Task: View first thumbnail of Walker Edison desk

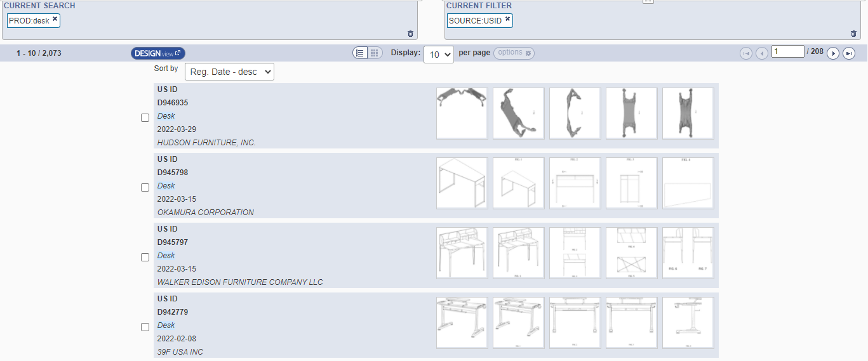Action: click(x=462, y=253)
